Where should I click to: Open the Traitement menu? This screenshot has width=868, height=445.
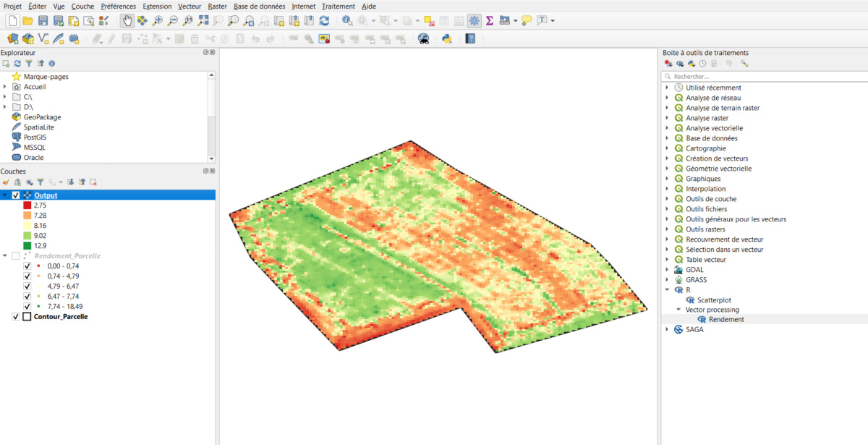[339, 6]
